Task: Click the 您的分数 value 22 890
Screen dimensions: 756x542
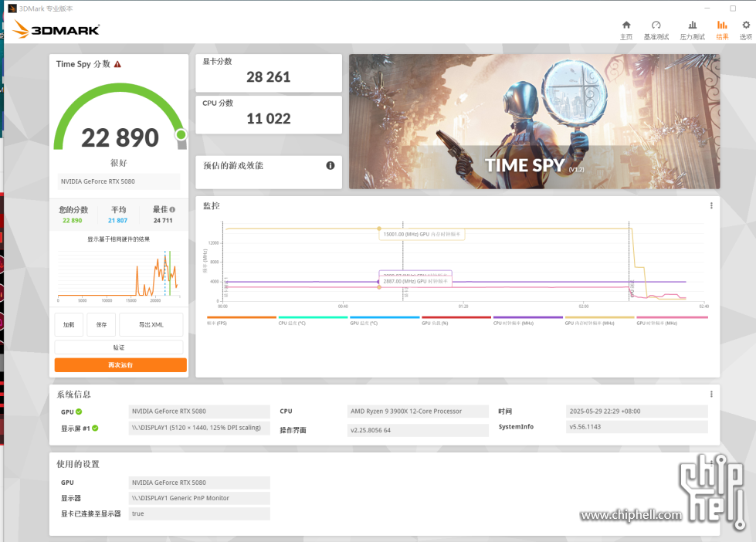Action: coord(73,220)
